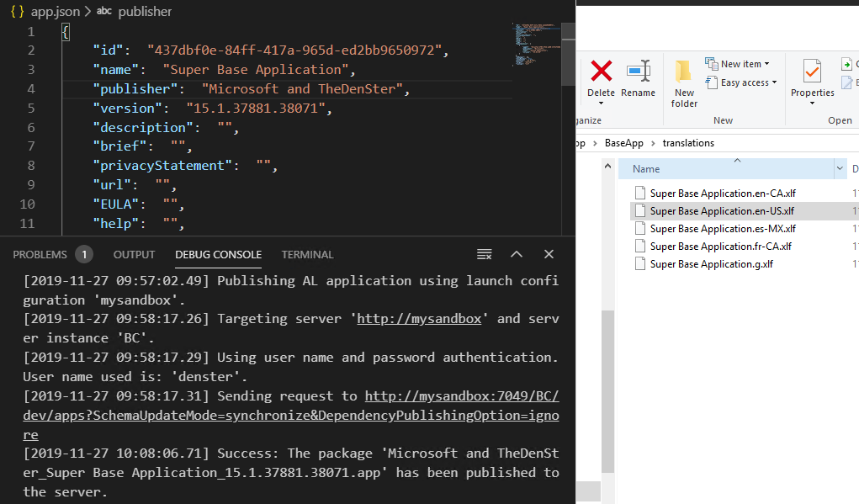Click the "Super Base Application" name value
Viewport: 859px width, 504px height.
pos(256,70)
